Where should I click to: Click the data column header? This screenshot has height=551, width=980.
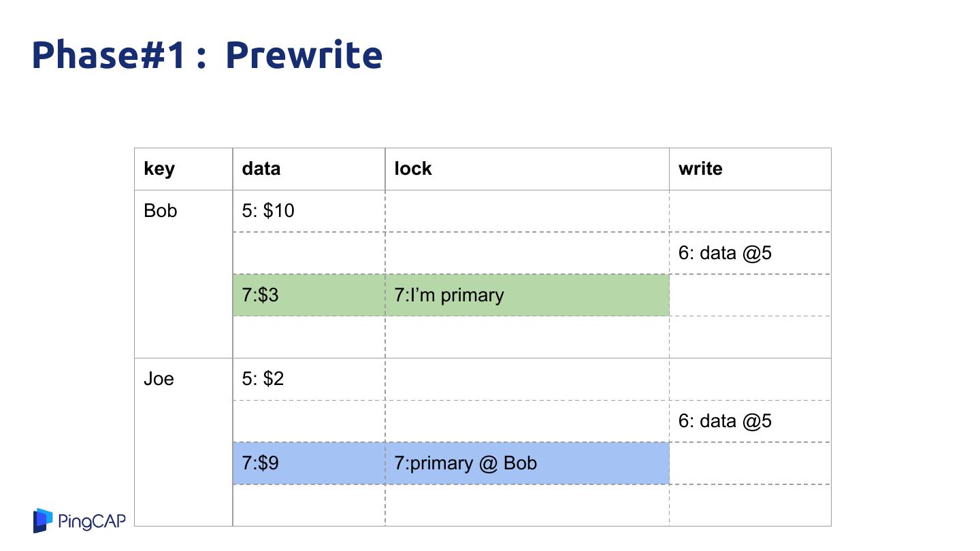pyautogui.click(x=261, y=169)
